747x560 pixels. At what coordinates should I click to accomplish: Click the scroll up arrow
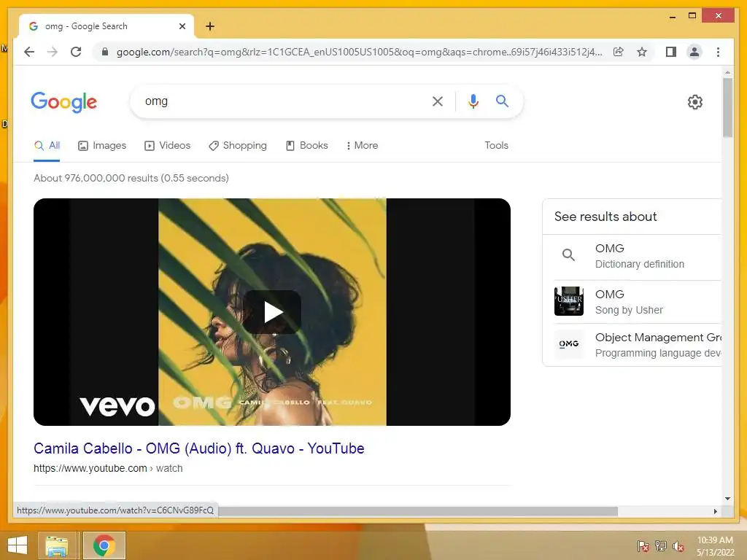coord(727,72)
